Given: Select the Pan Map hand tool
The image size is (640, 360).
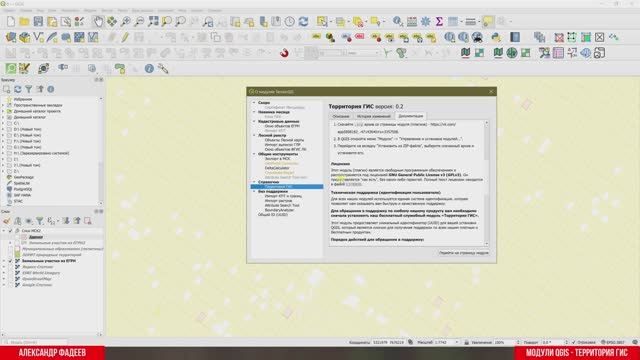Looking at the screenshot, I should [98, 22].
